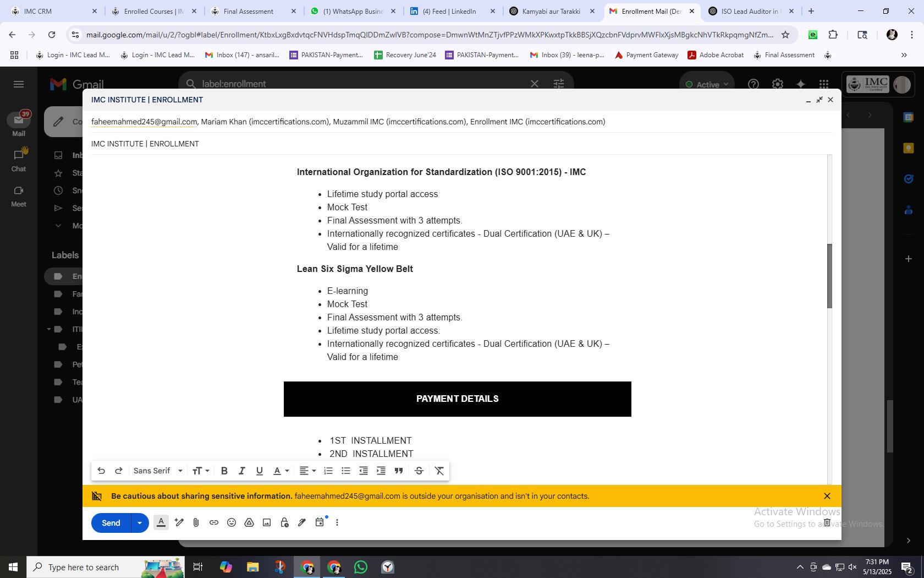Screen dimensions: 924x578
Task: Discard the draft with trash icon
Action: tap(827, 522)
